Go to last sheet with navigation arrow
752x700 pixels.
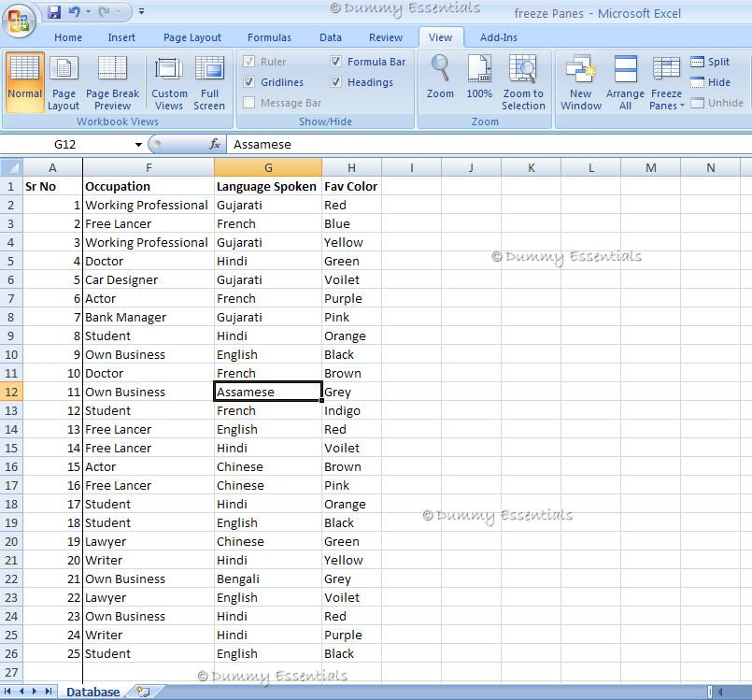[49, 692]
